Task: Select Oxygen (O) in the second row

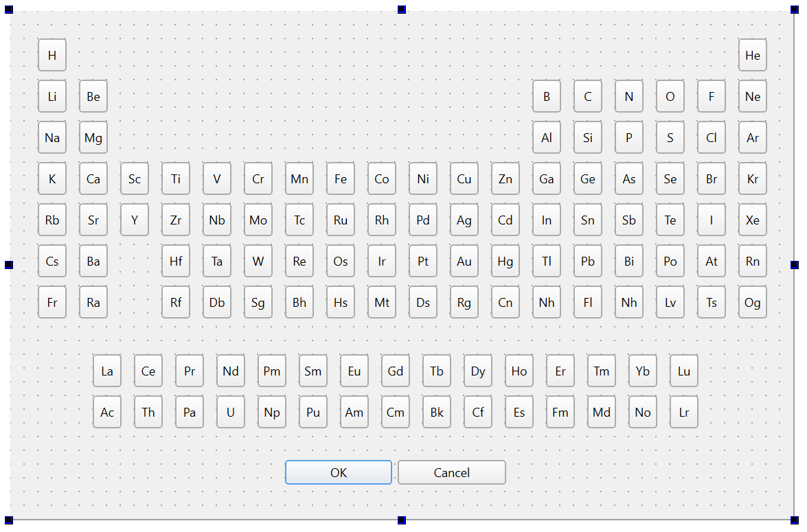Action: (x=670, y=96)
